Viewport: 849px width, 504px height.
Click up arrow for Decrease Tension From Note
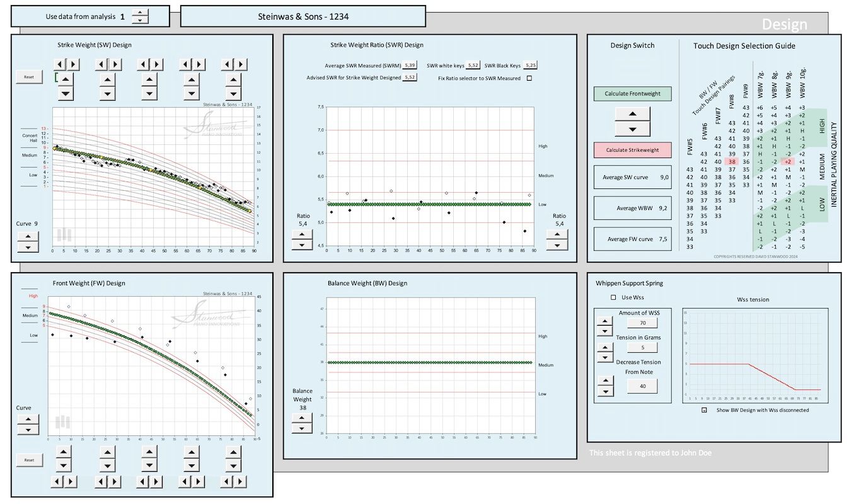[604, 381]
